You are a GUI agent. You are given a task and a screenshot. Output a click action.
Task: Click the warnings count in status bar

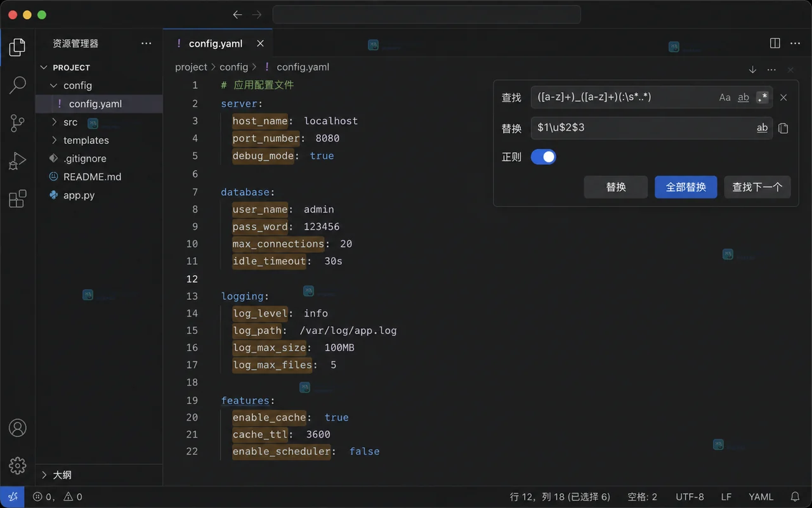pos(73,497)
